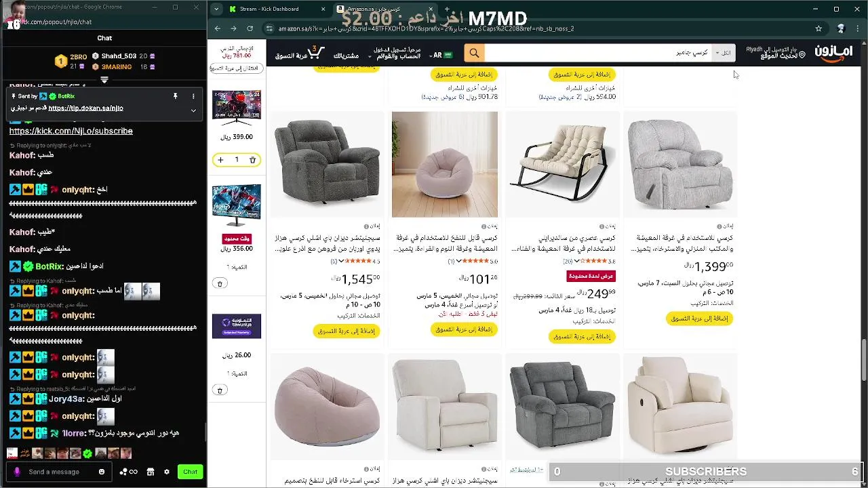Expand the pinned BotRix message chevron
This screenshot has width=868, height=488.
point(193,110)
